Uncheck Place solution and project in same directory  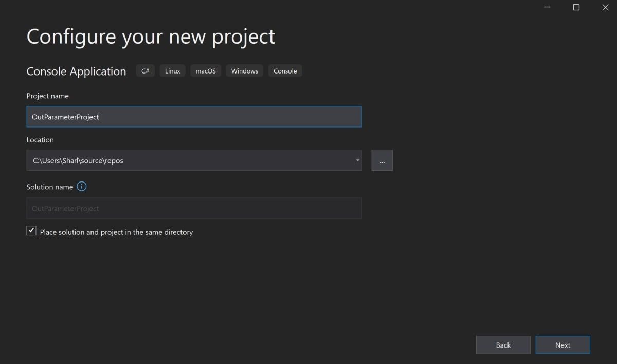32,231
